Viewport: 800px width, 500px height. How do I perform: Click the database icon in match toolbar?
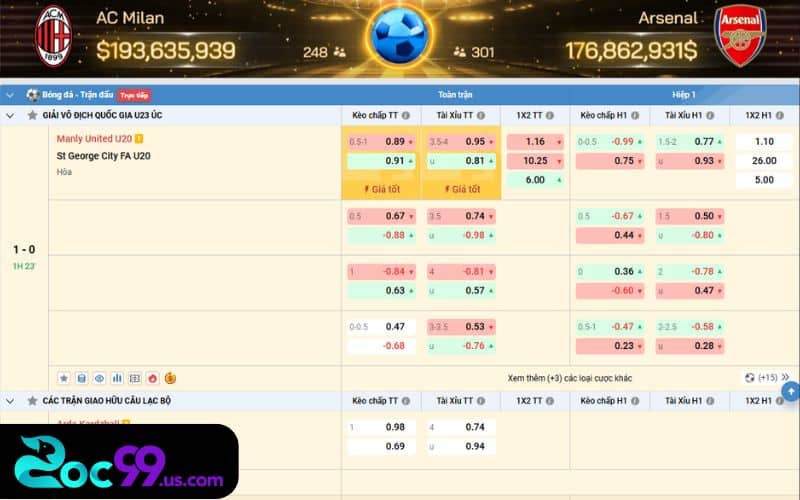tap(82, 379)
